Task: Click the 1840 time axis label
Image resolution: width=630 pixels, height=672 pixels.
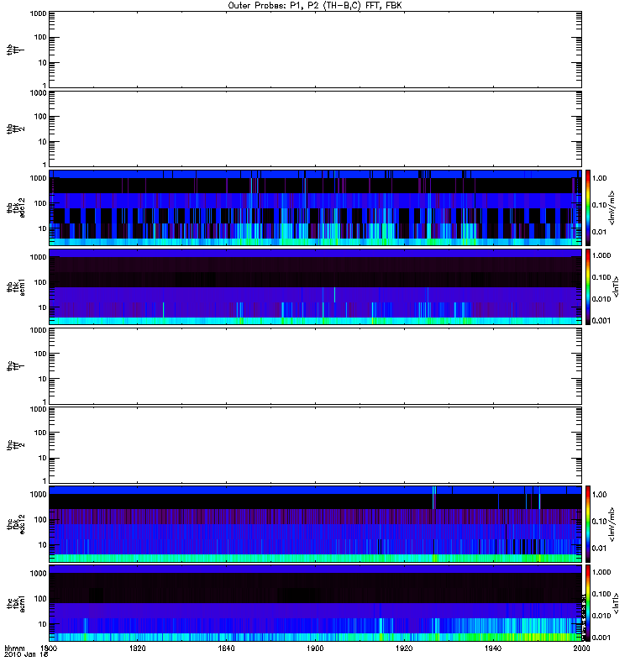Action: point(226,648)
